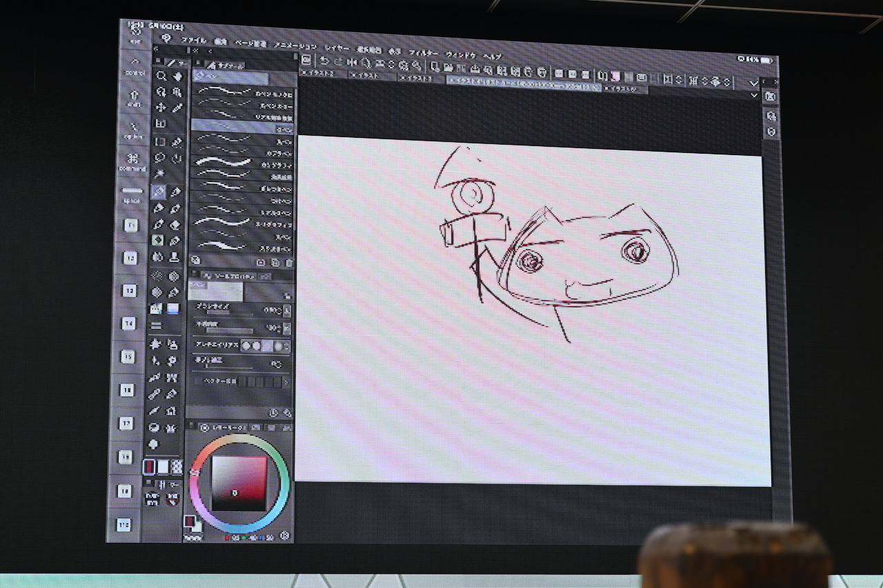
Task: Delete sub tool with trash icon
Action: 289,263
